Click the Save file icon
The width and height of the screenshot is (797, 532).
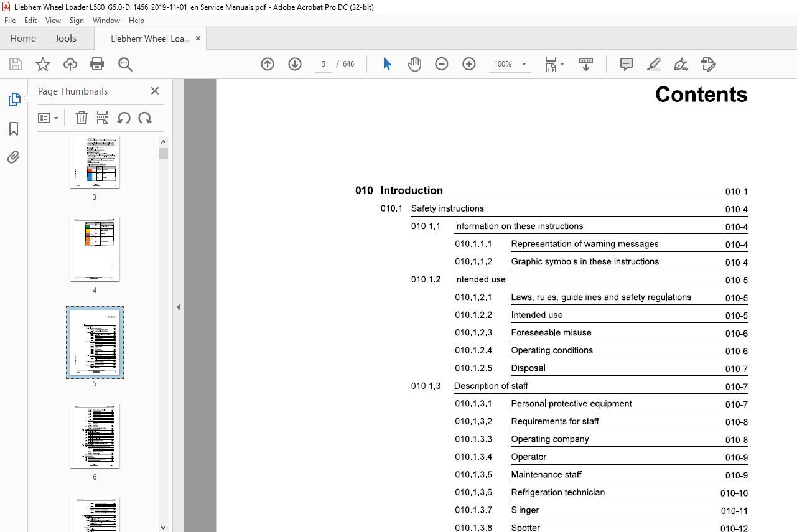(x=16, y=64)
